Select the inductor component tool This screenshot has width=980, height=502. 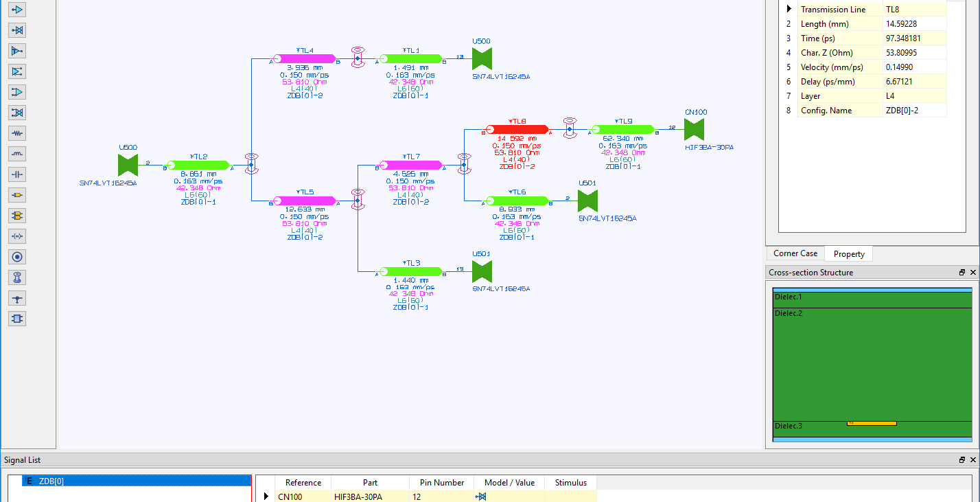(x=17, y=154)
